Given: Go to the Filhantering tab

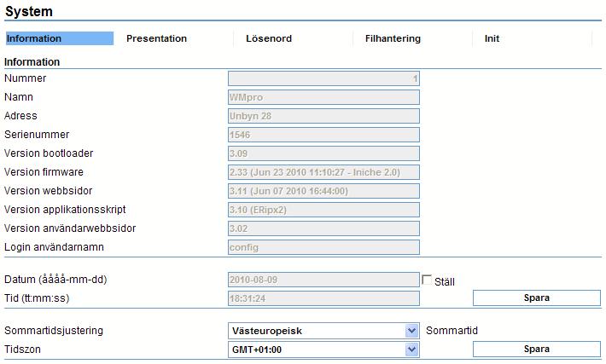Looking at the screenshot, I should [393, 38].
